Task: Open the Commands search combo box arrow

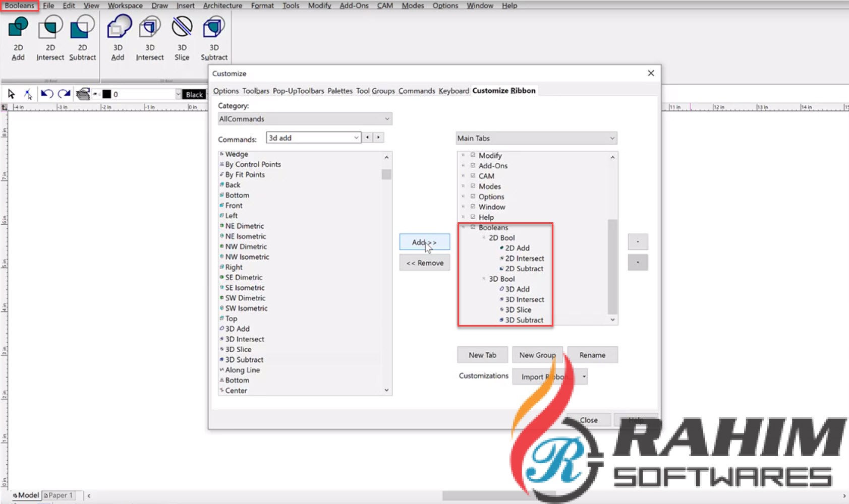Action: coord(356,138)
